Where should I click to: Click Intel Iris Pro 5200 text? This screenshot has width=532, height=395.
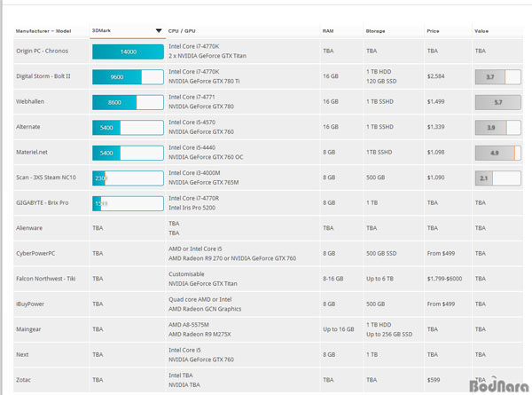click(192, 208)
